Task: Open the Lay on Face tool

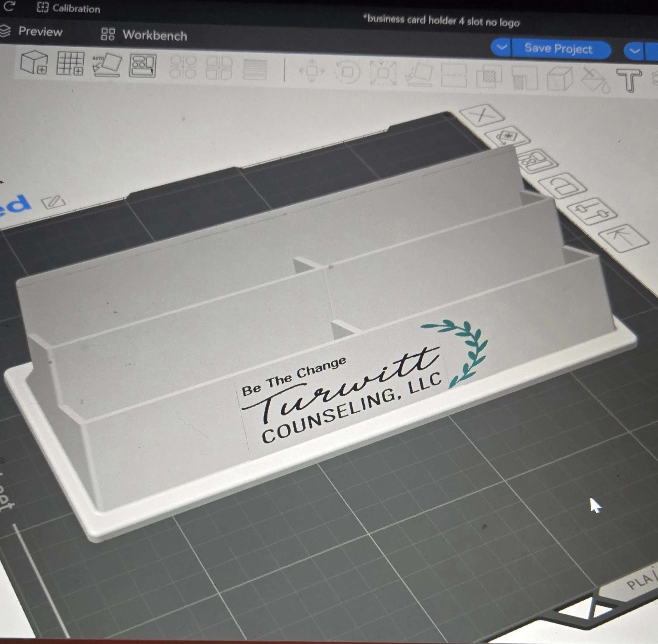Action: pos(419,75)
